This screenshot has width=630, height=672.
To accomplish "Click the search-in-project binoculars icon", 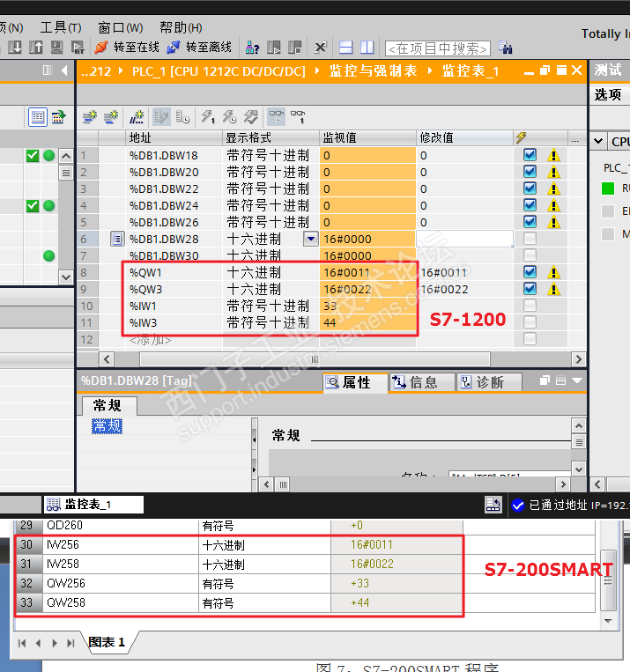I will 506,48.
